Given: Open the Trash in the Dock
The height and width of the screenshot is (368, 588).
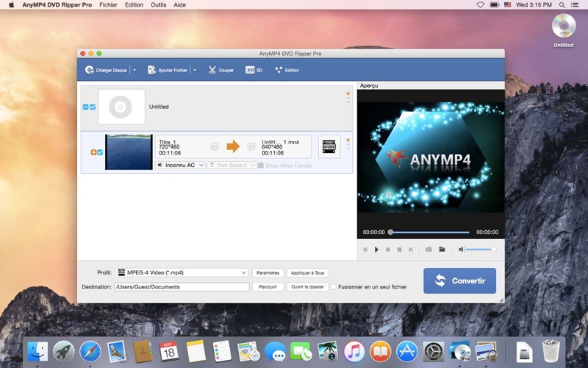Looking at the screenshot, I should coord(551,351).
